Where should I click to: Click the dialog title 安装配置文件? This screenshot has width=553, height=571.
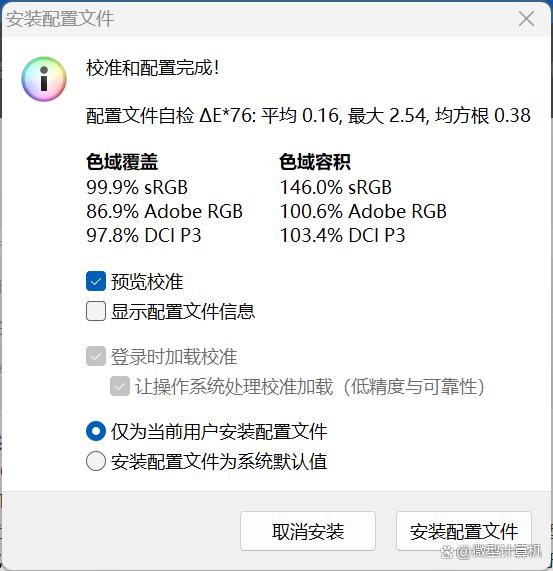(60, 19)
